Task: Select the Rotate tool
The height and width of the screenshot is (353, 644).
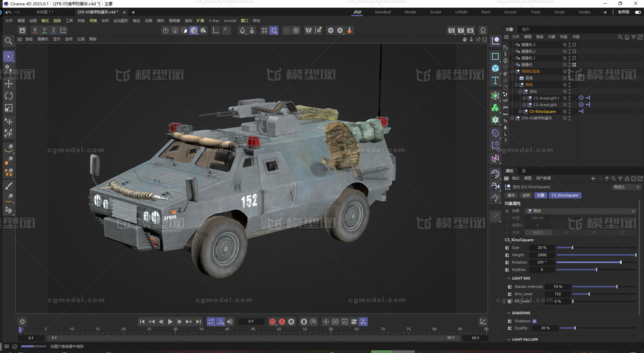Action: [9, 96]
